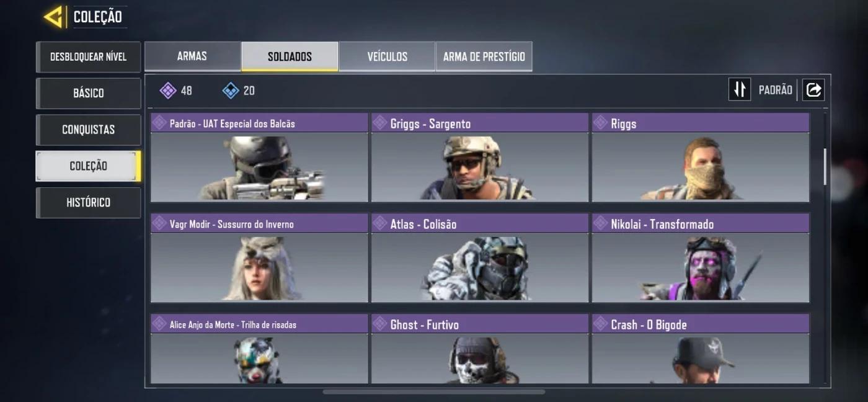
Task: Click the blue diamond currency icon
Action: click(231, 91)
